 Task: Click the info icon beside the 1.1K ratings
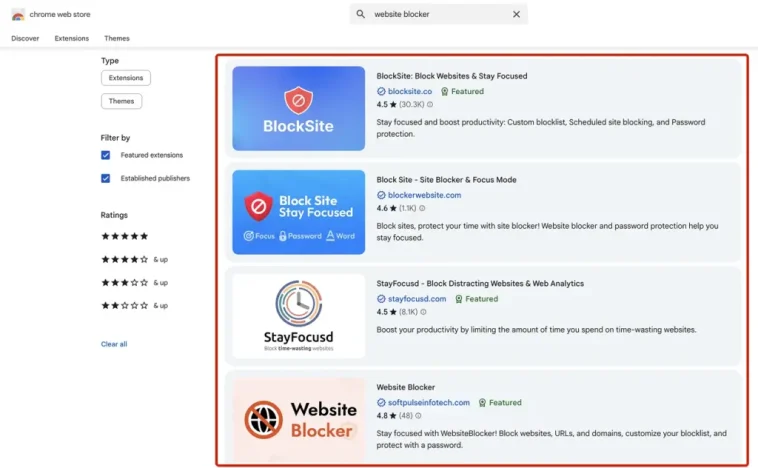(422, 208)
